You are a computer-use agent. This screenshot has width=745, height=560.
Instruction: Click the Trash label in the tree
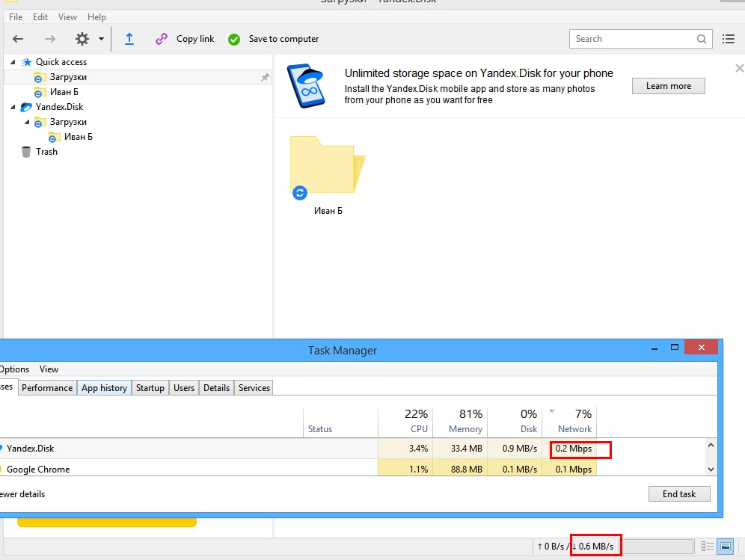click(x=46, y=152)
